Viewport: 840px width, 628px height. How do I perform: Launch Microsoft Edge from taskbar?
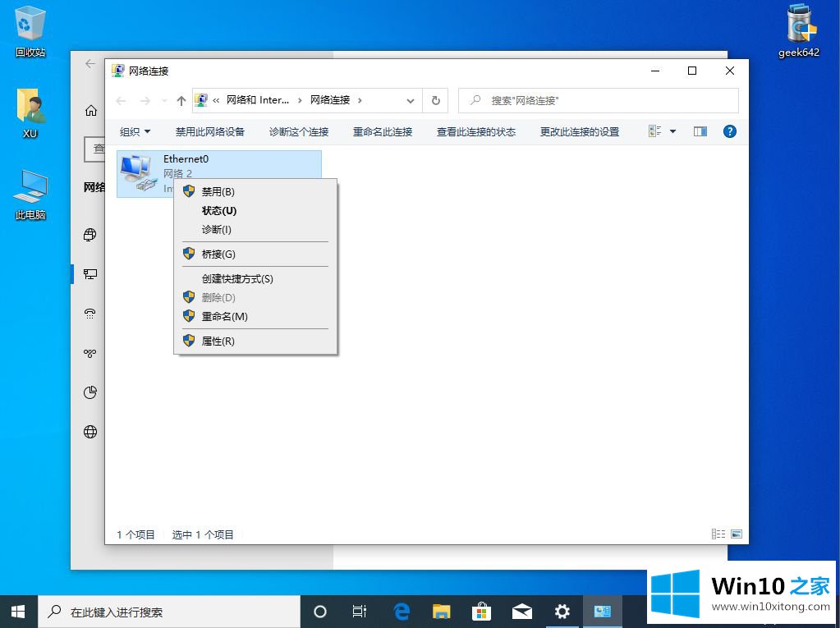(x=402, y=612)
